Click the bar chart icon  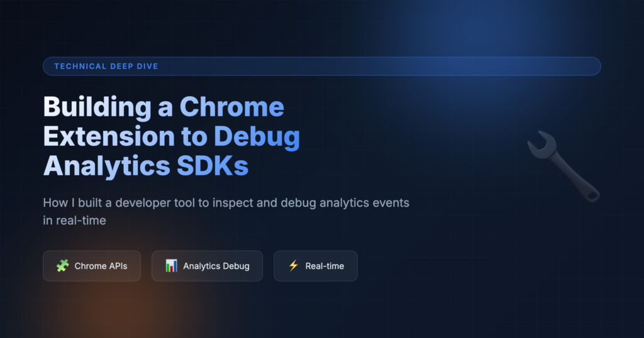pos(171,266)
